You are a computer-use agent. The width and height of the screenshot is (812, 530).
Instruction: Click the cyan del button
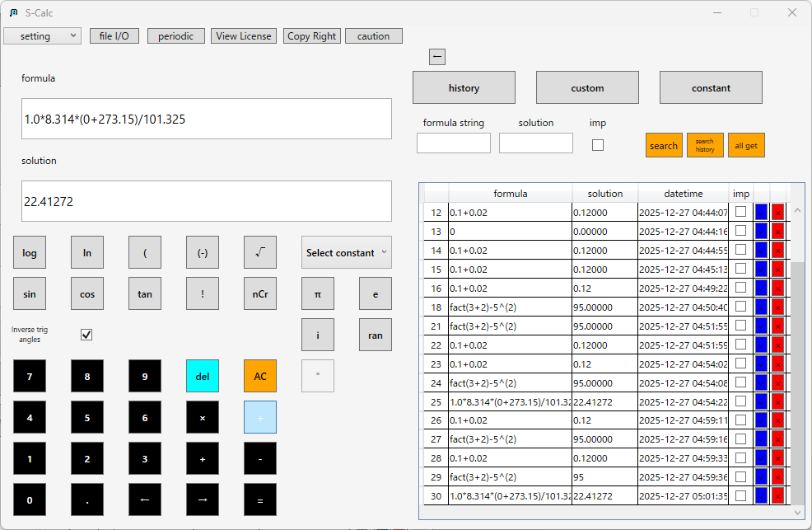[203, 376]
